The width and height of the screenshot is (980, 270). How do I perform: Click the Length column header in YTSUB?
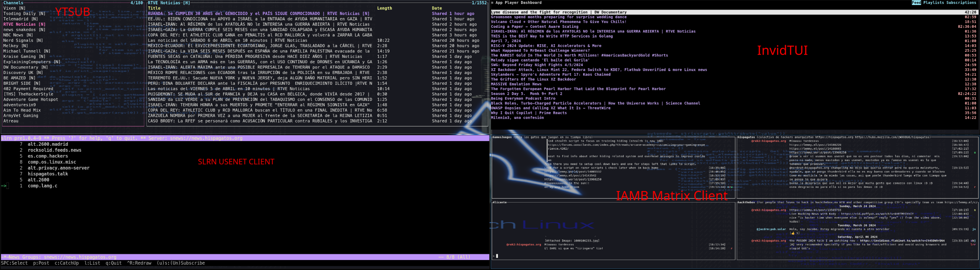[385, 8]
